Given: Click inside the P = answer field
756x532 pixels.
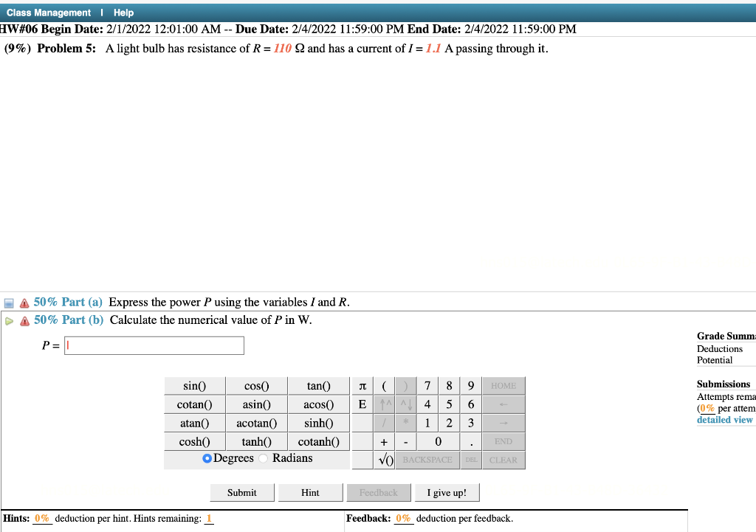Looking at the screenshot, I should point(154,345).
